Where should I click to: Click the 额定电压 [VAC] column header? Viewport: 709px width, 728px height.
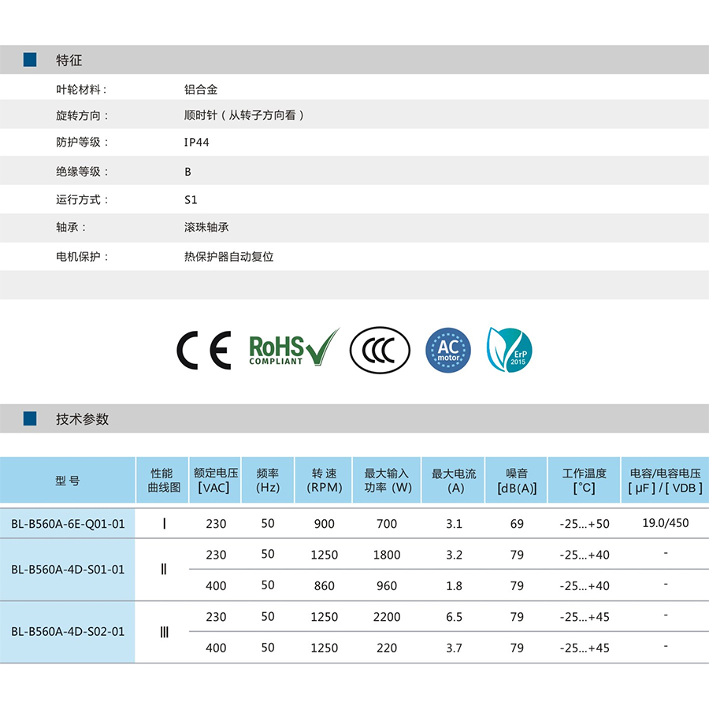(x=215, y=481)
